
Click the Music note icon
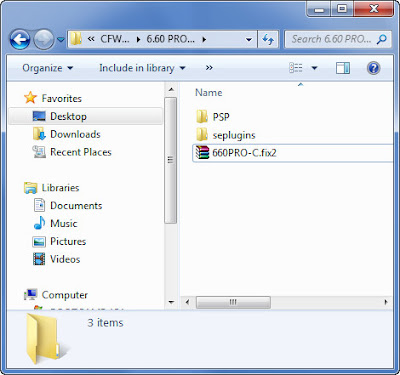pyautogui.click(x=39, y=223)
